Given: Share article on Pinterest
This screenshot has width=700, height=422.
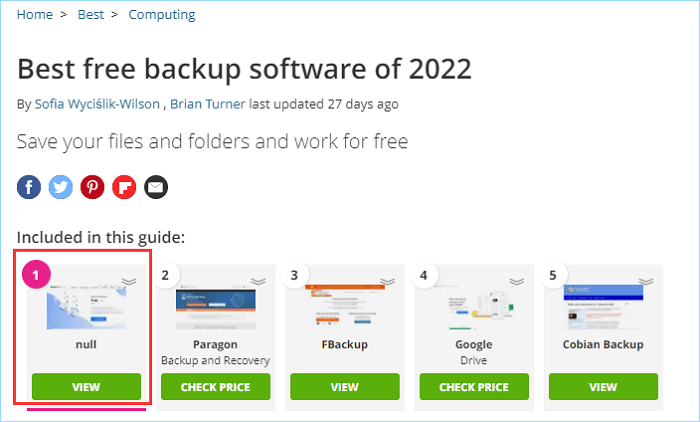Looking at the screenshot, I should (92, 187).
